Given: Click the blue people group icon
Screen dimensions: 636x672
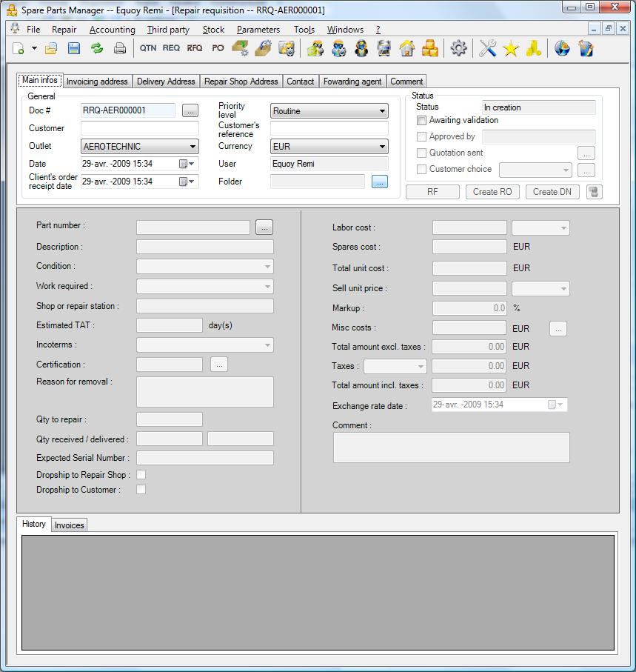Looking at the screenshot, I should [338, 48].
